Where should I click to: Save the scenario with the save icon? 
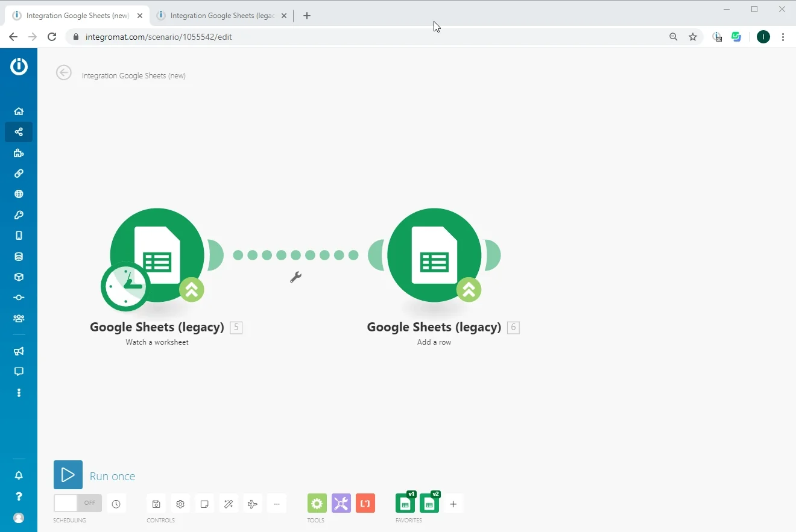pos(156,504)
